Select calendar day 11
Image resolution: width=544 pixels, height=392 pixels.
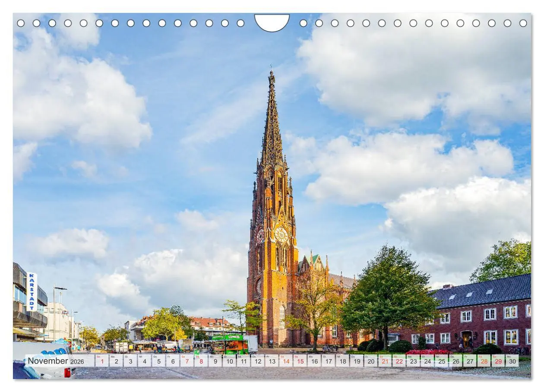pos(244,361)
